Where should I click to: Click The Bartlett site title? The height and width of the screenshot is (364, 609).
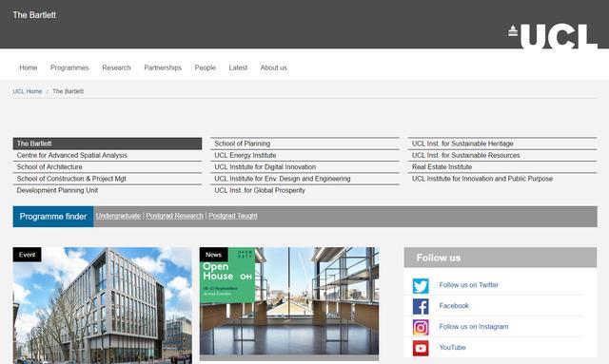(x=34, y=15)
